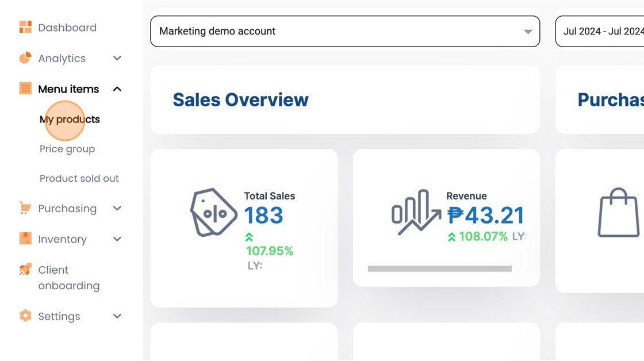The width and height of the screenshot is (644, 361).
Task: Select Inventory in the sidebar
Action: click(x=63, y=240)
